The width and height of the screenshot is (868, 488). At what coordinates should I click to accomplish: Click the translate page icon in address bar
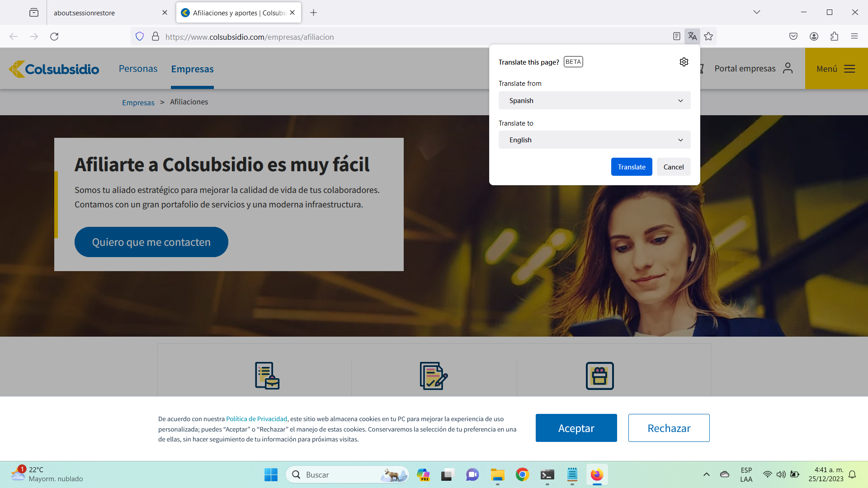pyautogui.click(x=692, y=37)
